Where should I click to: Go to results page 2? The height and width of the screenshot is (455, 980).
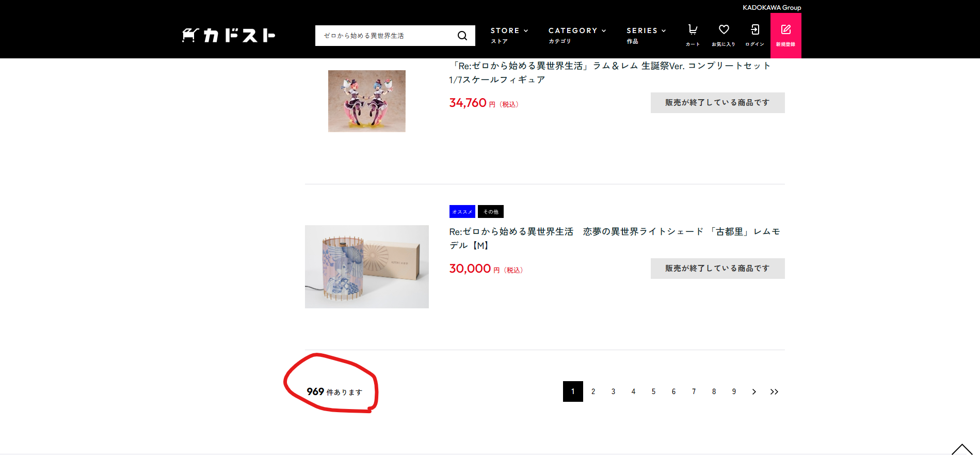[x=593, y=391]
